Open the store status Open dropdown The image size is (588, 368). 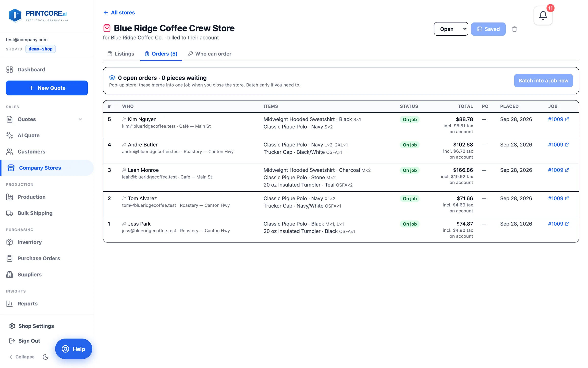(x=451, y=29)
